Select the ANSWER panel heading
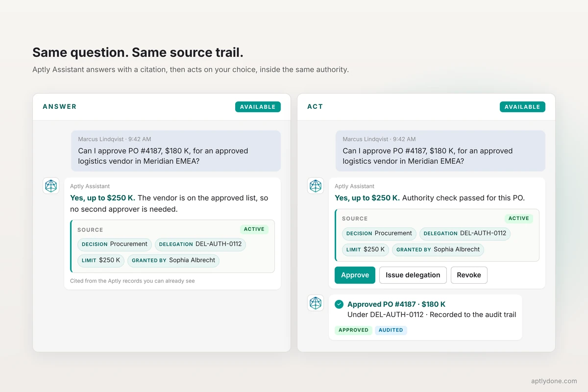 (x=60, y=107)
